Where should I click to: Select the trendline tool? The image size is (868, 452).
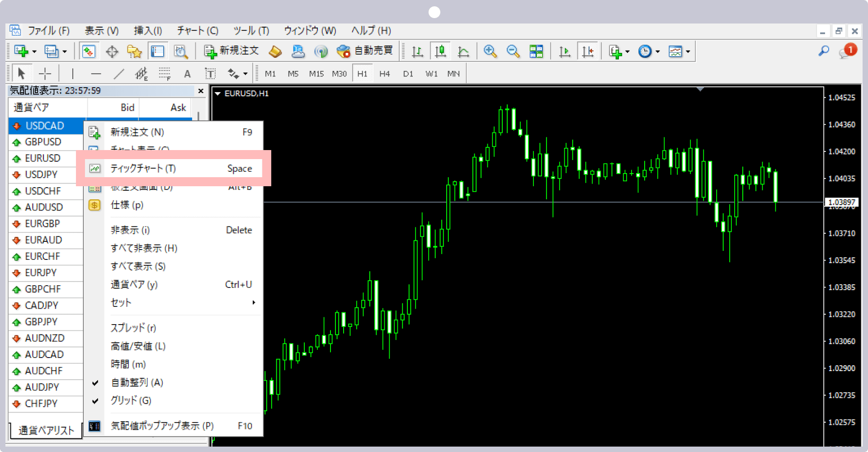coord(119,73)
